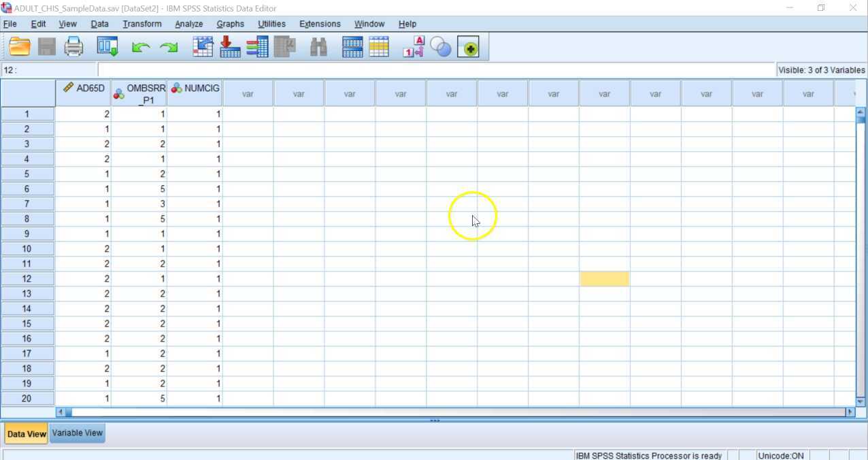Select the AD65D column header
Screen dimensions: 868x460
[83, 93]
